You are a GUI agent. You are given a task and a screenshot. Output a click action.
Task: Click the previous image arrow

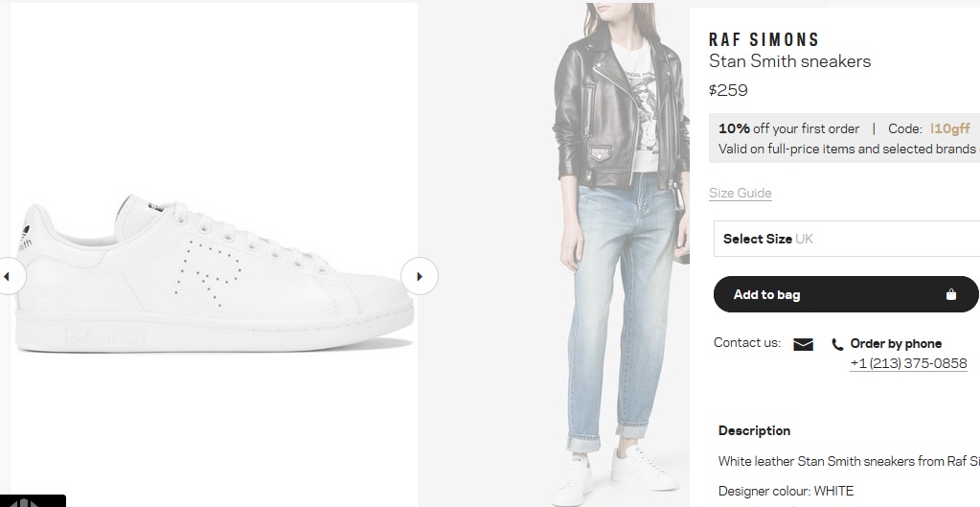click(8, 277)
